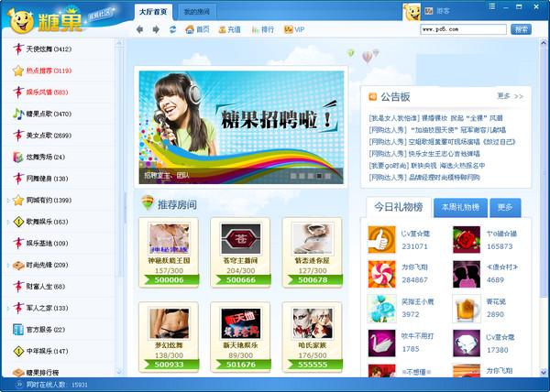Open the announcement about 快乐女生
Screen dimensions: 550x392
[x=424, y=154]
